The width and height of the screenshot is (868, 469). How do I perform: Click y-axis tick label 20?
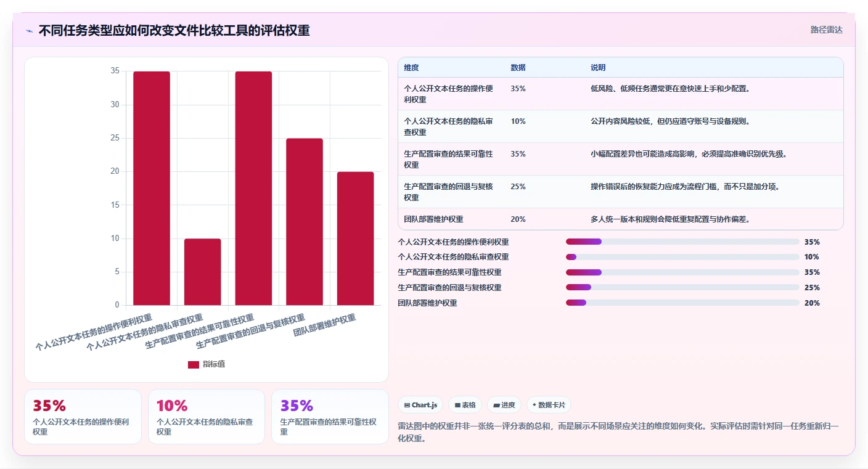pyautogui.click(x=115, y=171)
